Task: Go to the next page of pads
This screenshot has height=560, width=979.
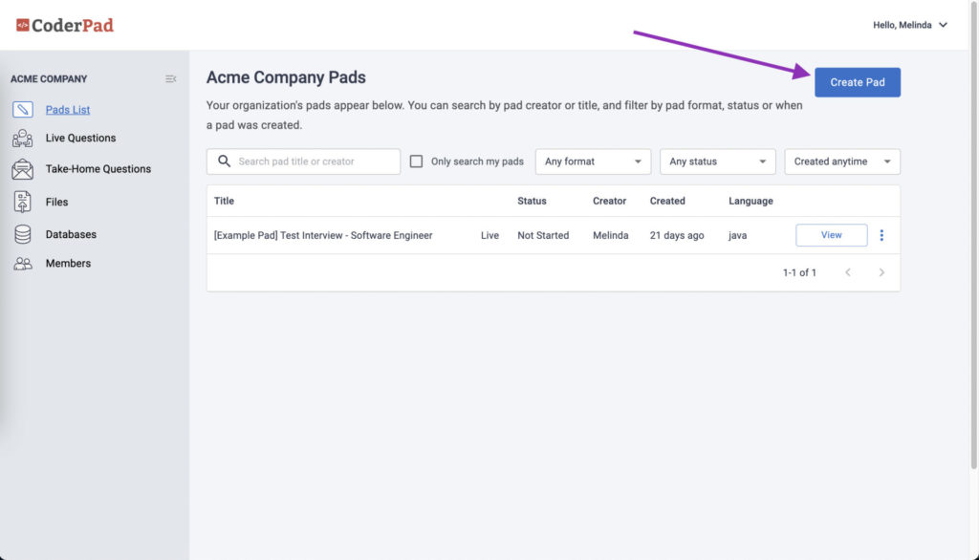Action: click(x=881, y=272)
